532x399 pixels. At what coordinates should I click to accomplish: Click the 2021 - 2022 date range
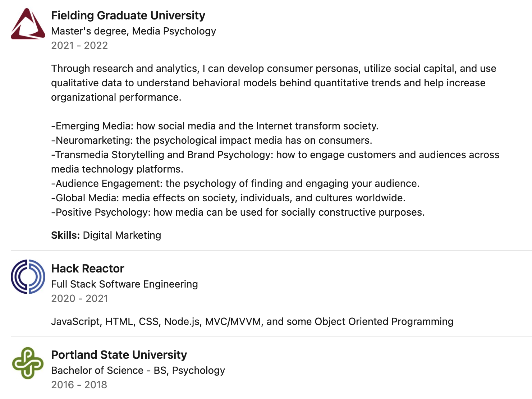click(x=79, y=46)
